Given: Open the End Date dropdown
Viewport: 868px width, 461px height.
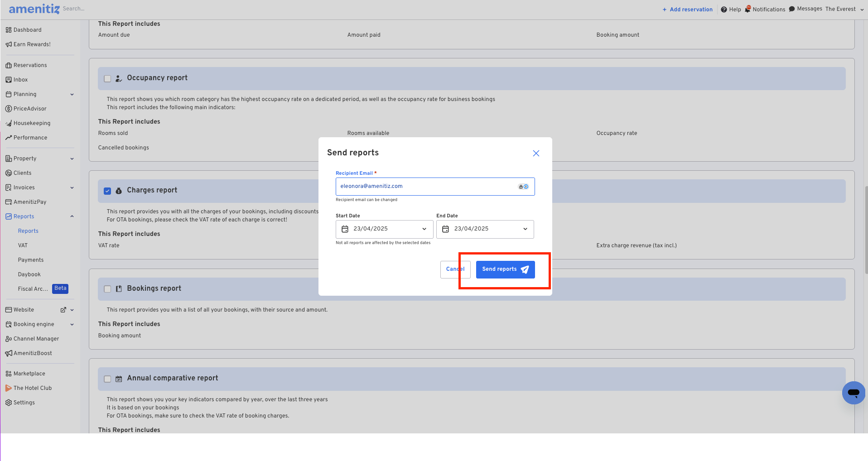Looking at the screenshot, I should pos(485,229).
